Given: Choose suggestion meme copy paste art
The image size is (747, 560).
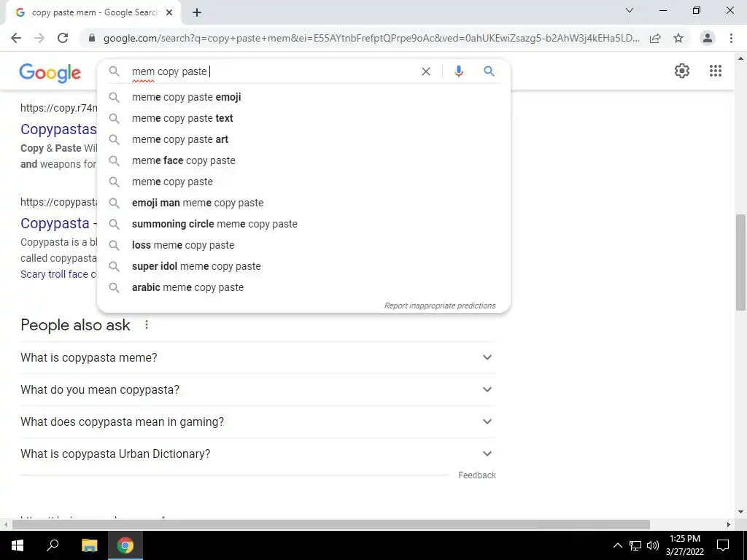Looking at the screenshot, I should pyautogui.click(x=303, y=139).
